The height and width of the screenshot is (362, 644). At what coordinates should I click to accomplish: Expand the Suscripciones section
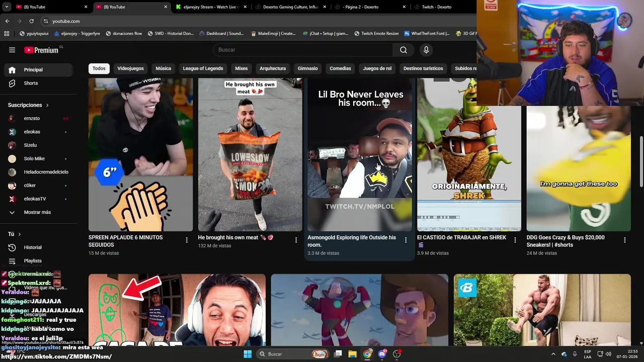tap(29, 105)
